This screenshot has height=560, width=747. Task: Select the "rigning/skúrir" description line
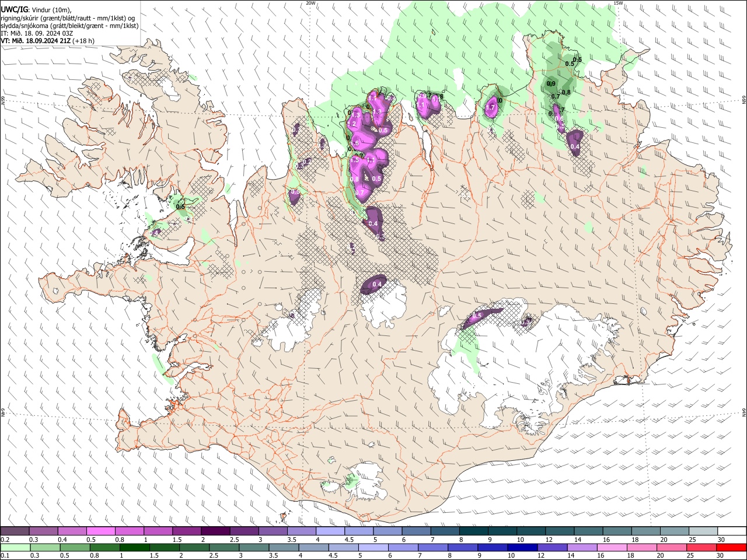click(x=68, y=18)
